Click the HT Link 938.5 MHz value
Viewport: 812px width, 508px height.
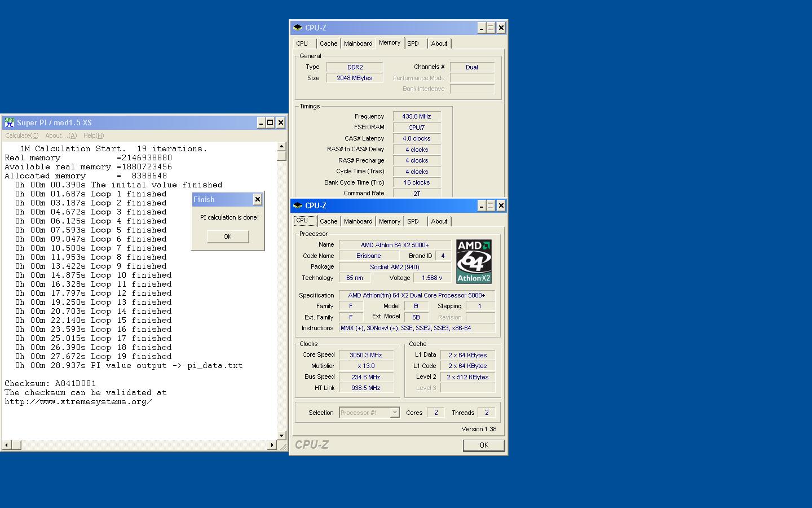[x=366, y=388]
